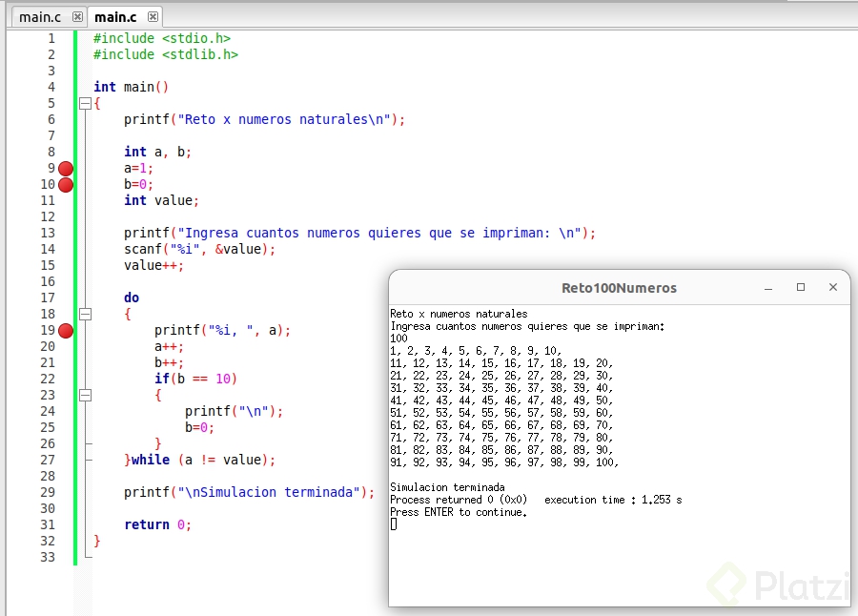Click the close icon on the active main.c tab

click(151, 16)
